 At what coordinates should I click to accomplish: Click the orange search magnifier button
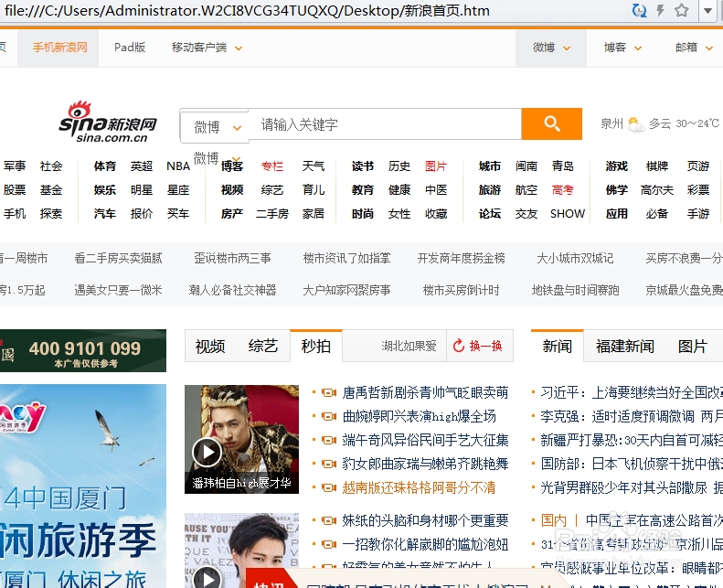(551, 123)
